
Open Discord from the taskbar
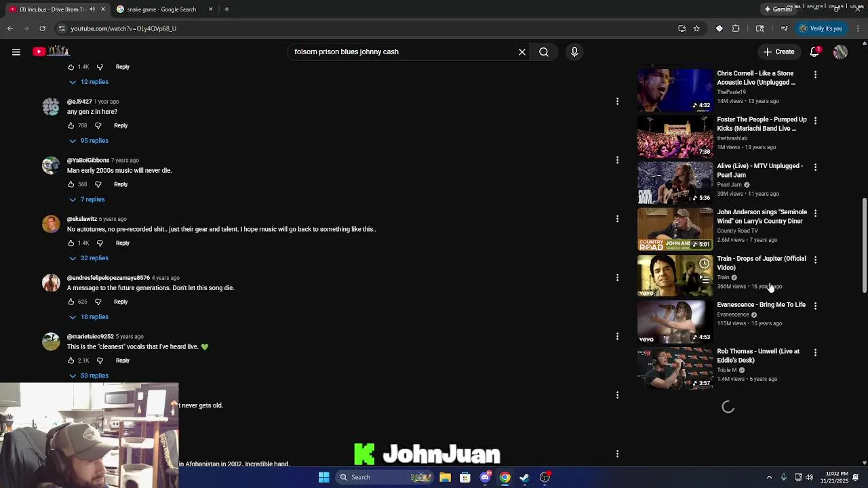tap(485, 477)
